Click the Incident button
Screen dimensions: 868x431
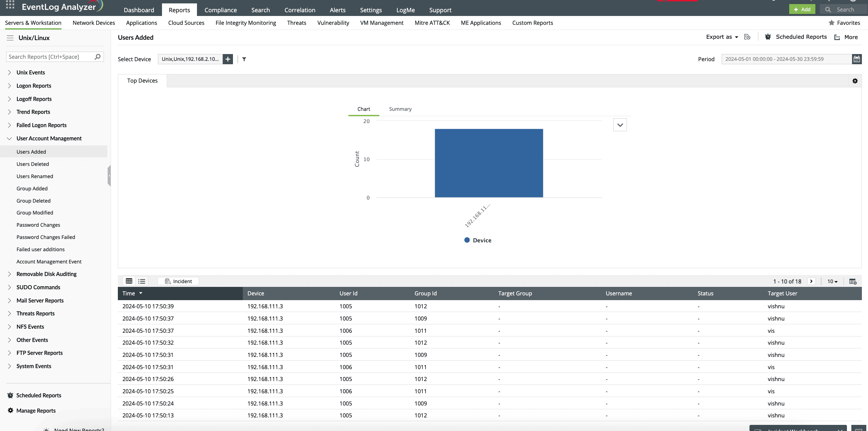pyautogui.click(x=178, y=281)
